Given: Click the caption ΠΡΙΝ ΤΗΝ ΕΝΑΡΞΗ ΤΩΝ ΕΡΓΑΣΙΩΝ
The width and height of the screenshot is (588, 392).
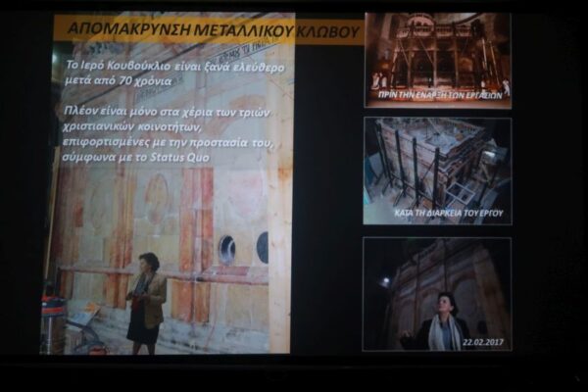Looking at the screenshot, I should tap(437, 95).
